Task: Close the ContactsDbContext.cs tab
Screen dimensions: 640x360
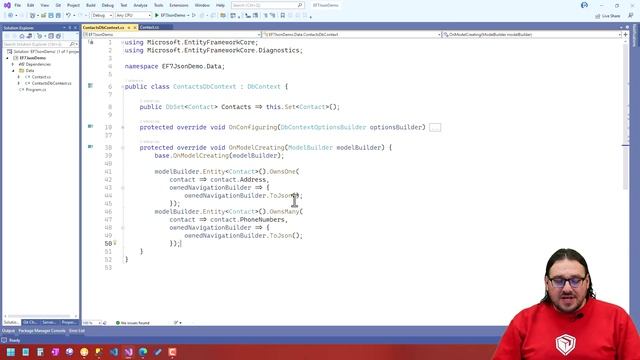Action: coord(135,27)
